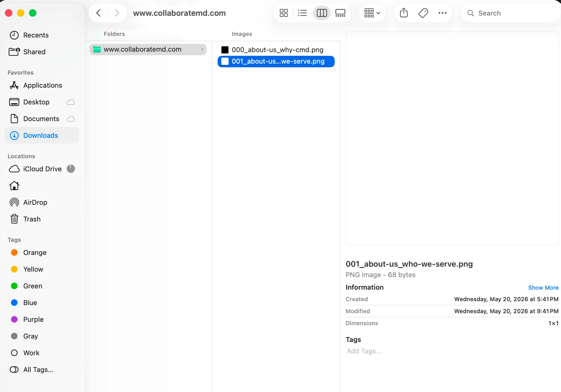Click Show More in the Information section

coord(543,288)
